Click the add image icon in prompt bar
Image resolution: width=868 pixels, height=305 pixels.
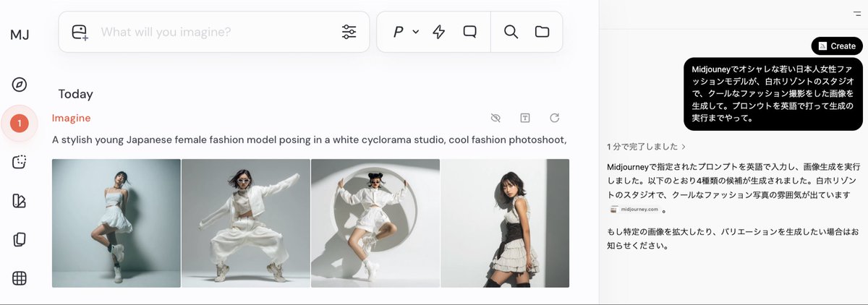click(x=80, y=32)
